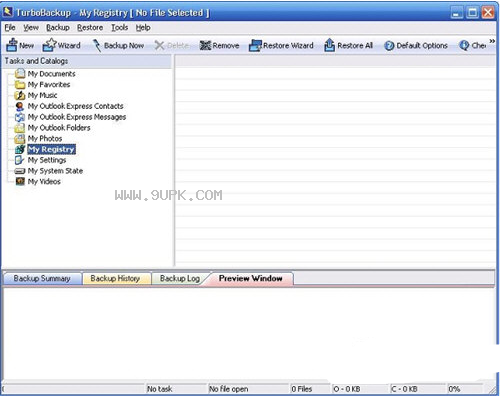
Task: Click My Outlook Express Messages icon
Action: tap(20, 117)
